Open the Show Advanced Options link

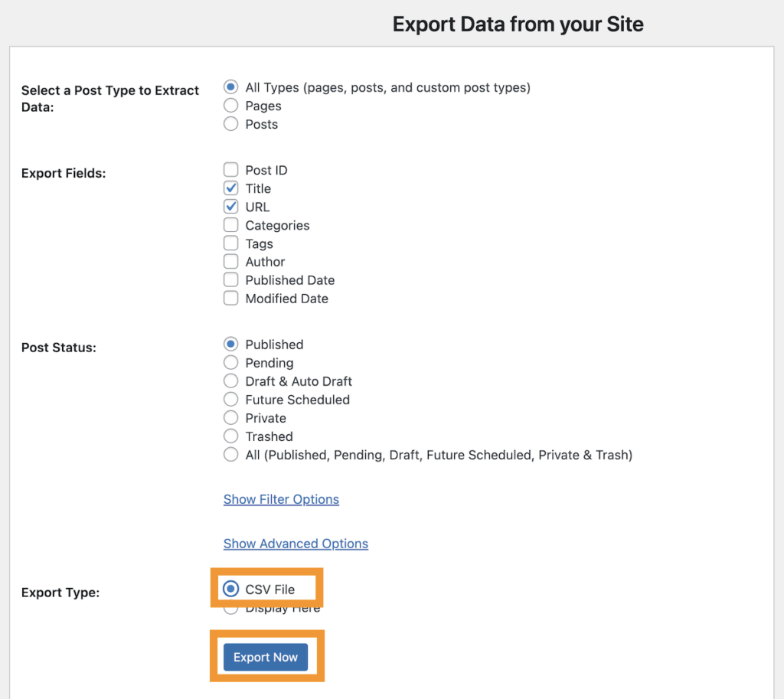pos(296,543)
